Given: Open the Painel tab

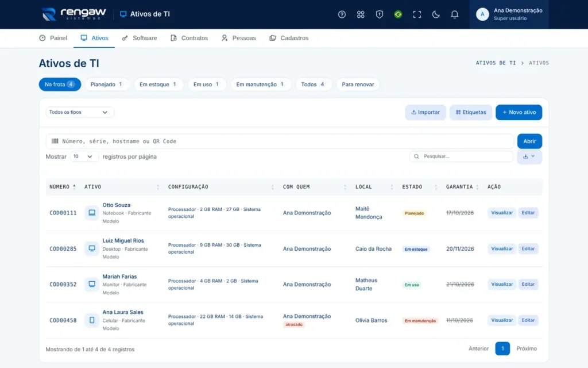Looking at the screenshot, I should (x=53, y=38).
